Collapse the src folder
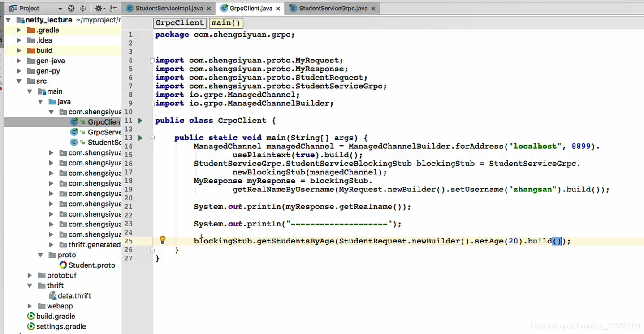 pos(19,81)
